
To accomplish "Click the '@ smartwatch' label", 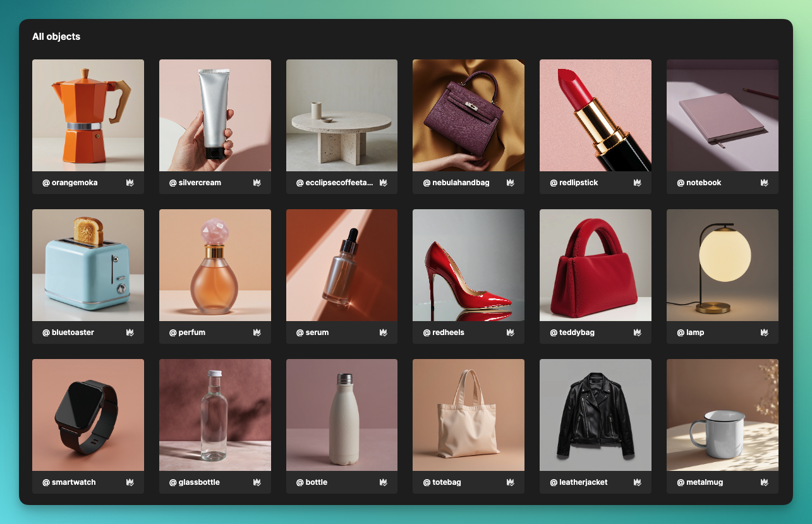I will (x=69, y=482).
